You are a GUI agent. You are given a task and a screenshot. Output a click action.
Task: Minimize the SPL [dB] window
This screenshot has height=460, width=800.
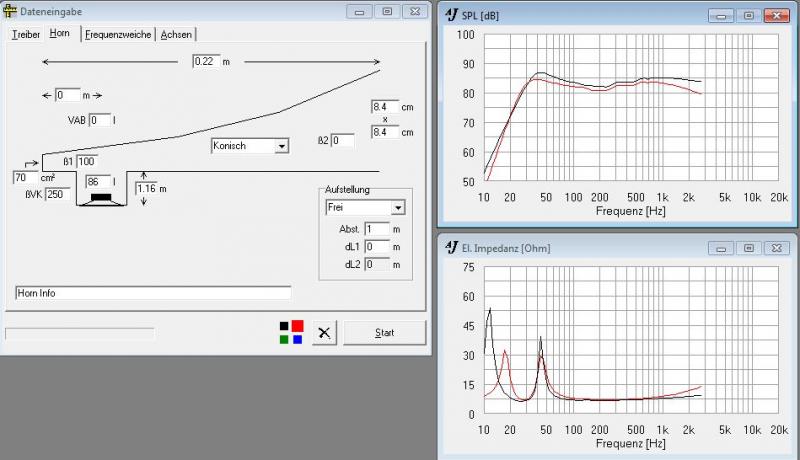click(721, 16)
